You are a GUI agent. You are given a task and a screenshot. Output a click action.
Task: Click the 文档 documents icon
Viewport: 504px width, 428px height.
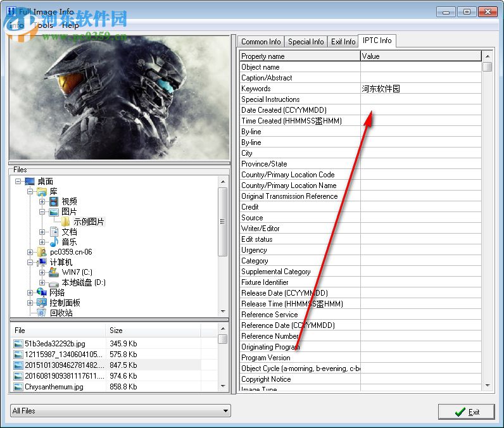[54, 232]
